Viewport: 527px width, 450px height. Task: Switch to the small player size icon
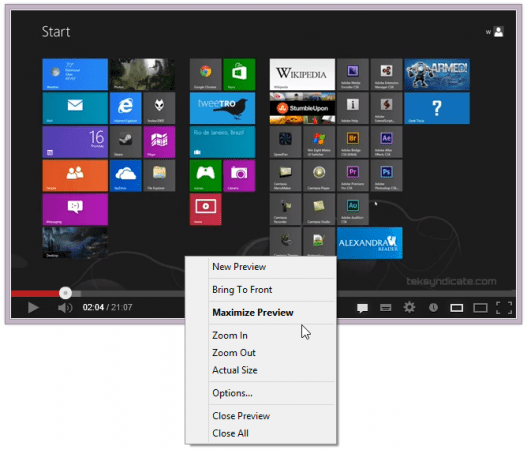(x=457, y=308)
